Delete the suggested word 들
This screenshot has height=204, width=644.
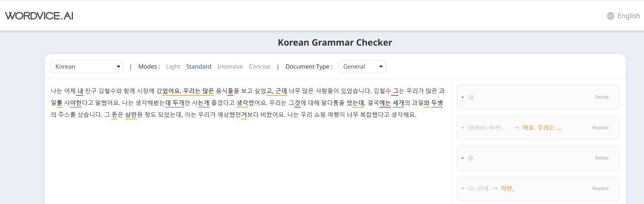coord(601,158)
